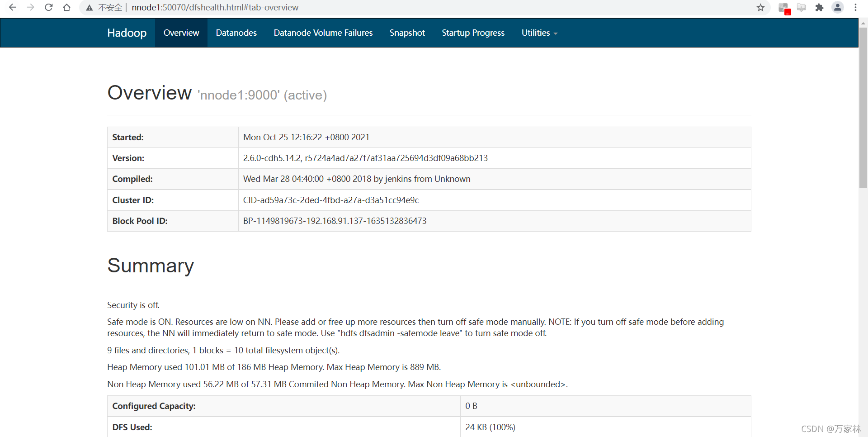Click the 'Version:' row label
The width and height of the screenshot is (868, 437).
pyautogui.click(x=128, y=158)
